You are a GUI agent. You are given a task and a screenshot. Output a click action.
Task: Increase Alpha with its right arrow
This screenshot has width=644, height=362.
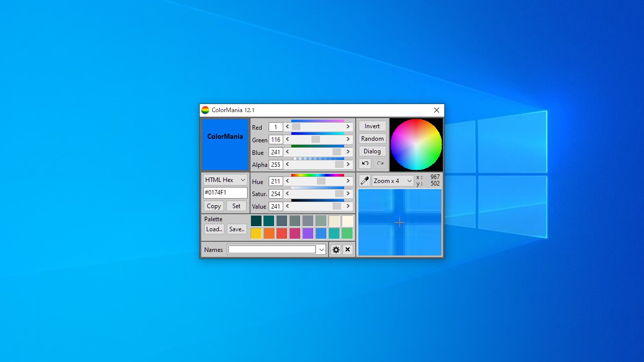pyautogui.click(x=348, y=164)
